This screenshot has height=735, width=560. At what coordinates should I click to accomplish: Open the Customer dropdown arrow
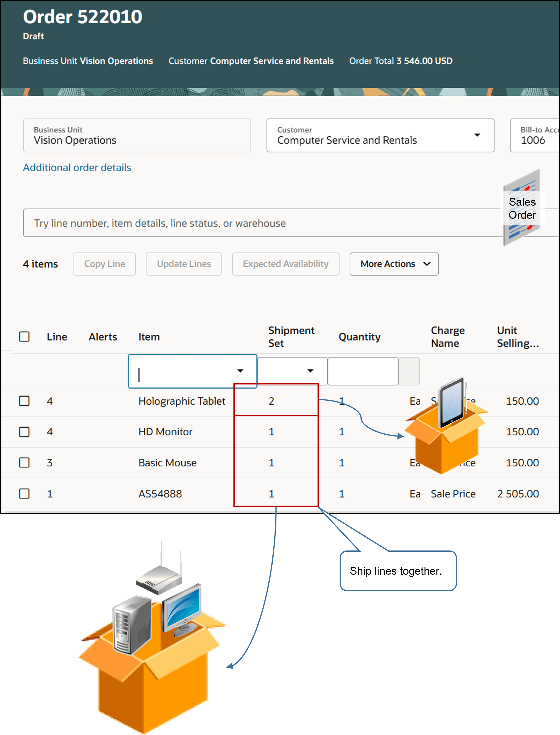coord(477,135)
